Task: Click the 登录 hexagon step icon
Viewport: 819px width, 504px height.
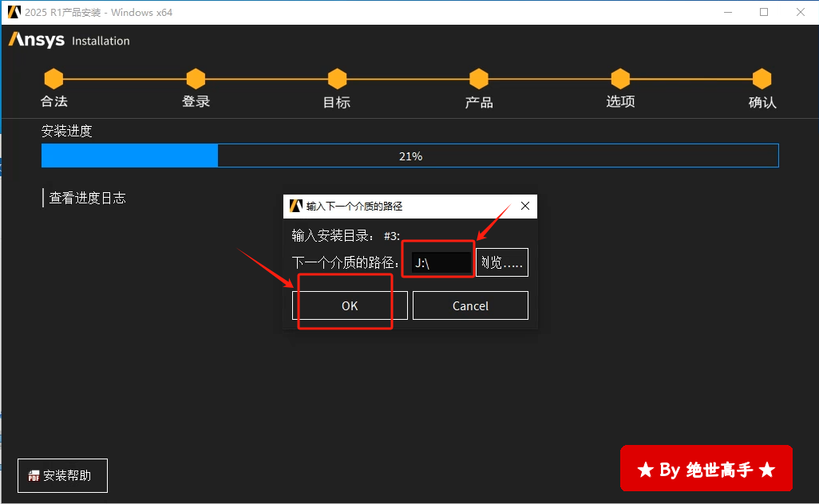Action: [196, 79]
